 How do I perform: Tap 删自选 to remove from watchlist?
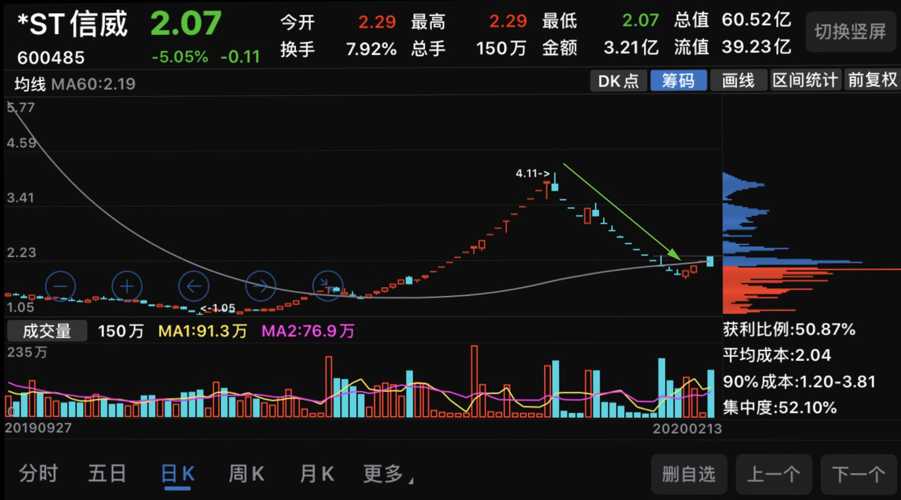(689, 474)
